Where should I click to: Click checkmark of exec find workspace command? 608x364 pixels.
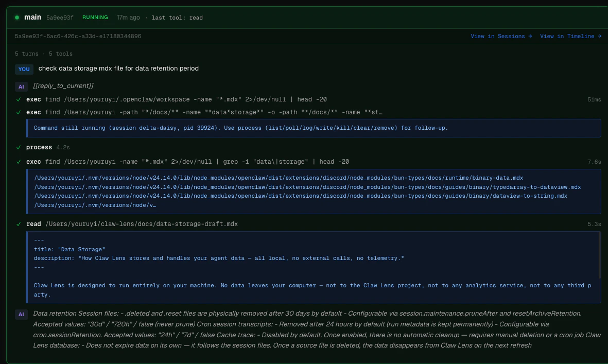click(x=19, y=100)
